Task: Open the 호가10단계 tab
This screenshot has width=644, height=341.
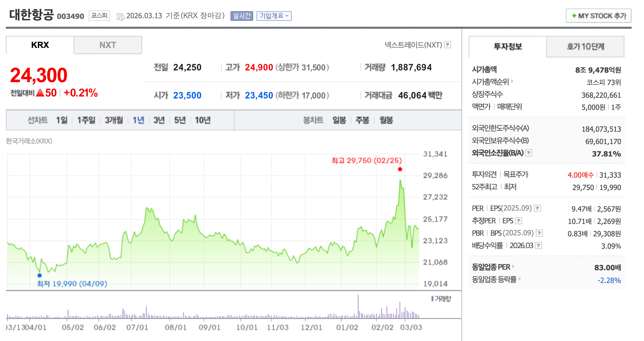Action: 585,47
